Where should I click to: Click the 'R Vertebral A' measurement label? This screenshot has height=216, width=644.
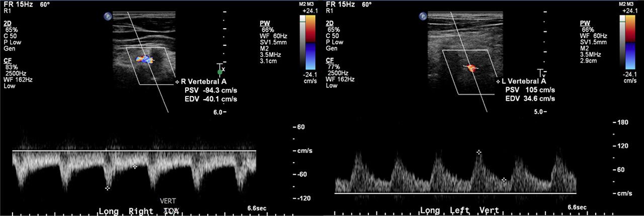tap(203, 81)
